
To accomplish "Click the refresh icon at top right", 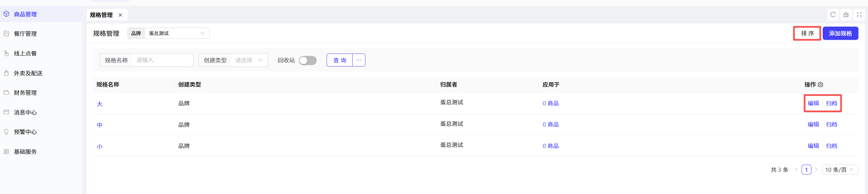I will 833,15.
